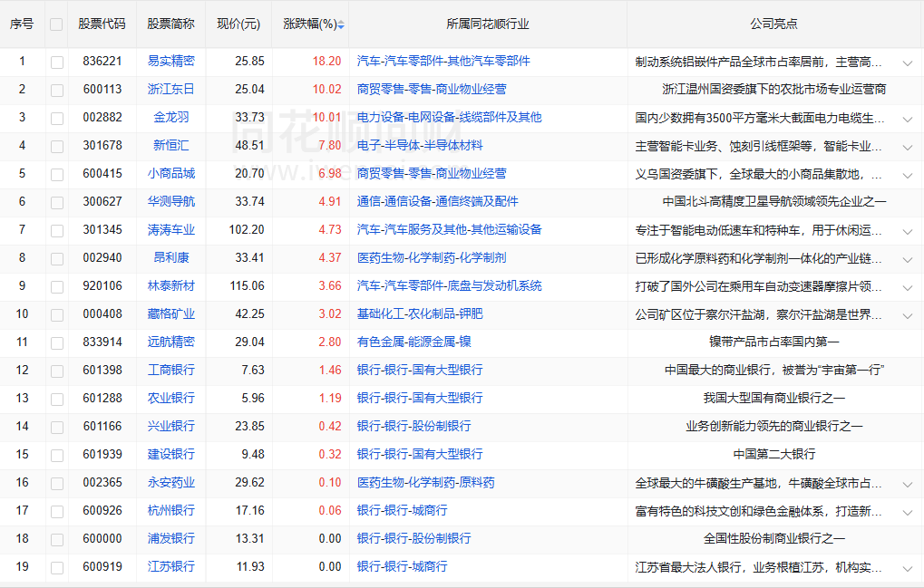Open industry link 医药生物-化学制药-原料药

coord(425,482)
